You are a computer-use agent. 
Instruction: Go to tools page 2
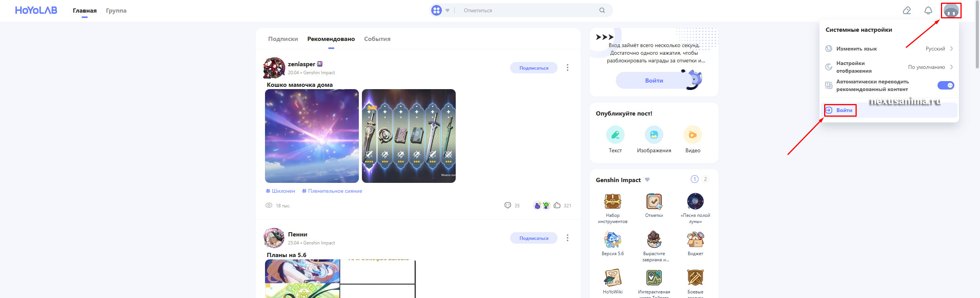click(705, 179)
